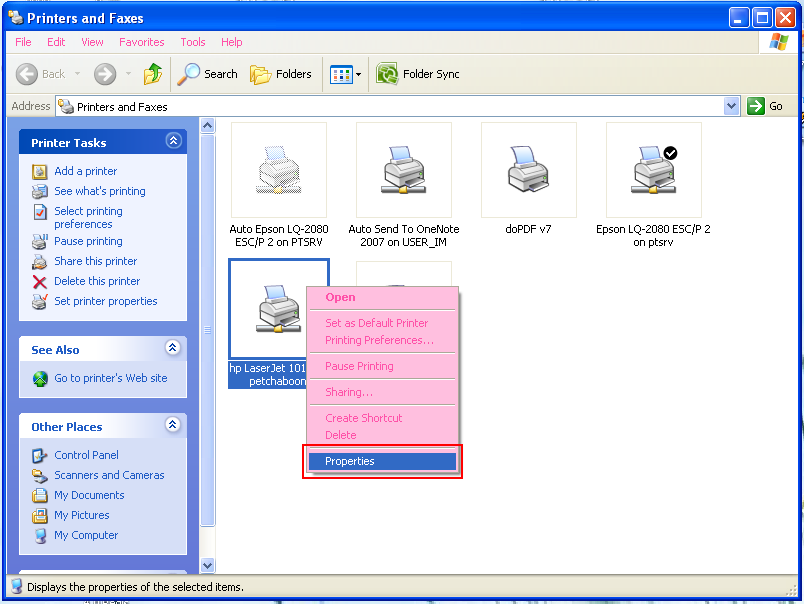Select Sharing... in the context menu
The width and height of the screenshot is (804, 604).
tap(349, 392)
